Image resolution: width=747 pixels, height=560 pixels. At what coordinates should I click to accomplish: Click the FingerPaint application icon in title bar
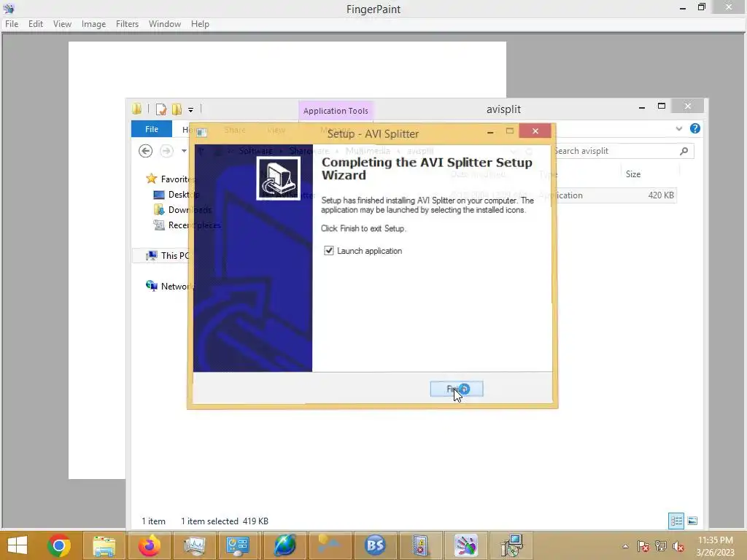click(9, 8)
